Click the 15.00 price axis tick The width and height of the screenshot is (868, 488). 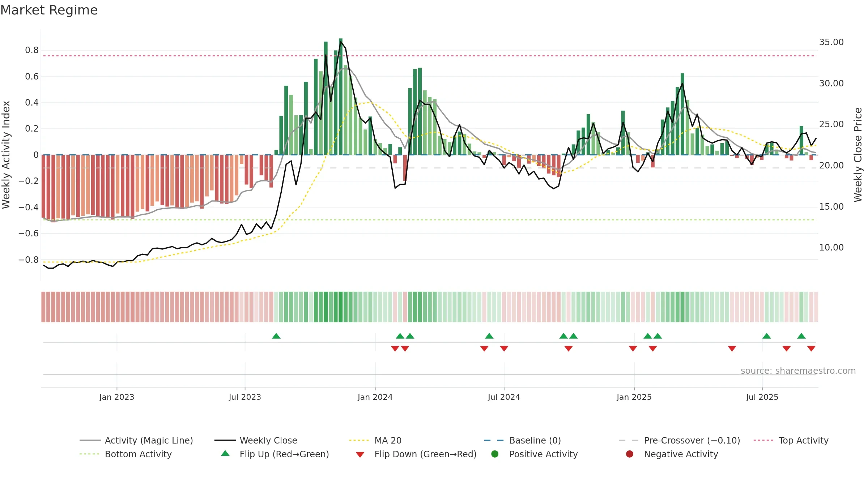coord(831,207)
